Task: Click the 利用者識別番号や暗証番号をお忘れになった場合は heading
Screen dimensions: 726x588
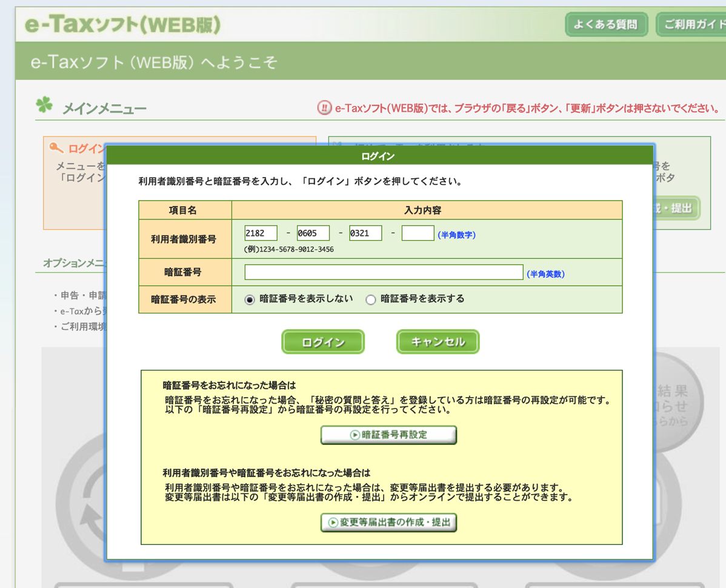Action: pos(266,473)
